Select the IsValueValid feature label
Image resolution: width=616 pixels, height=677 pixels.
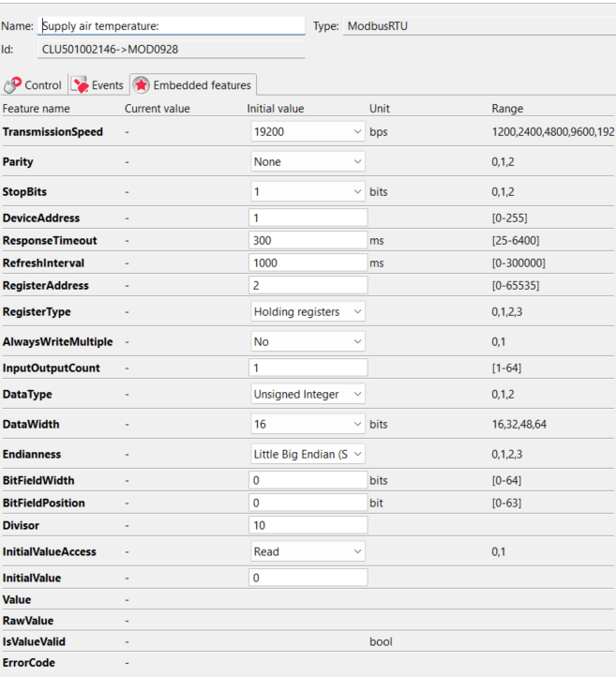[x=34, y=641]
